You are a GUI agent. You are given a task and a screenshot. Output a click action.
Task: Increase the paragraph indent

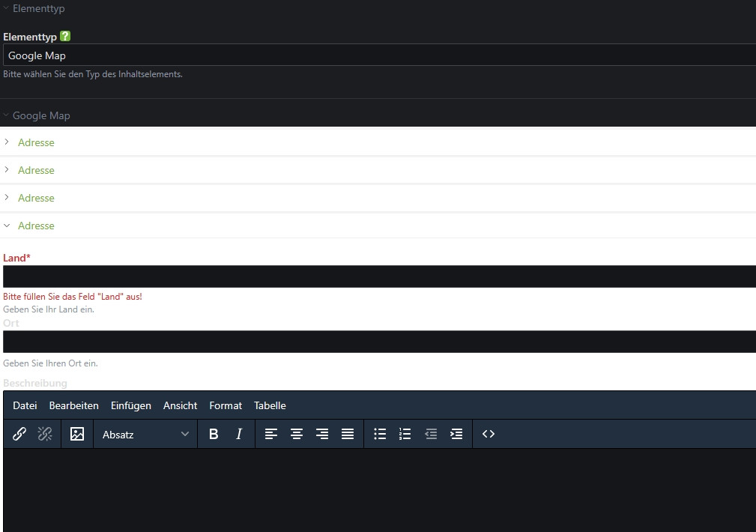click(x=456, y=434)
